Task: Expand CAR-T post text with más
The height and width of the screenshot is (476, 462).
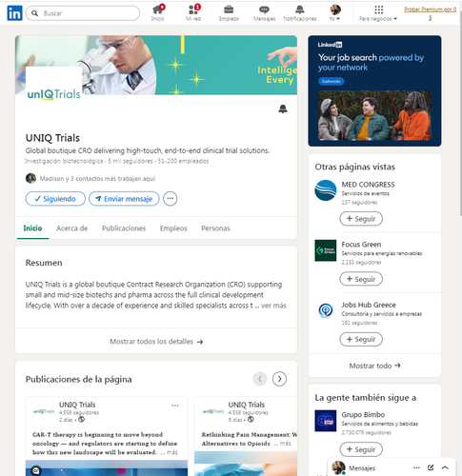Action: (172, 452)
